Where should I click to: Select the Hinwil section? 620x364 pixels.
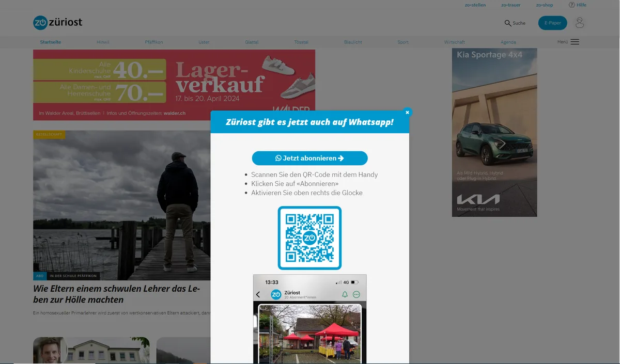click(103, 42)
